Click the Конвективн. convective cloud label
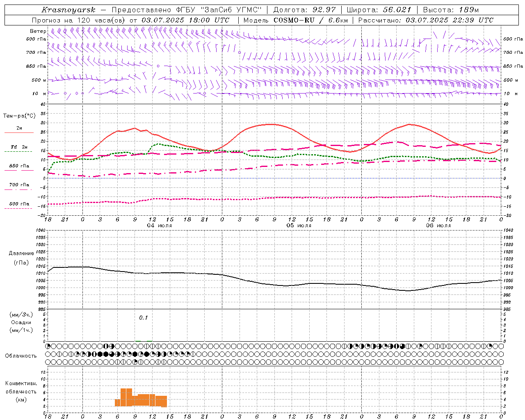 pyautogui.click(x=21, y=383)
